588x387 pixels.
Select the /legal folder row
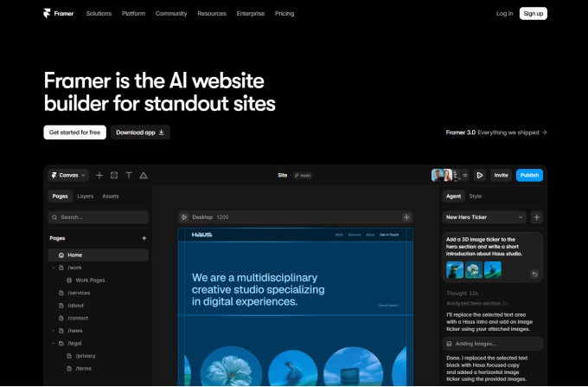tap(99, 344)
